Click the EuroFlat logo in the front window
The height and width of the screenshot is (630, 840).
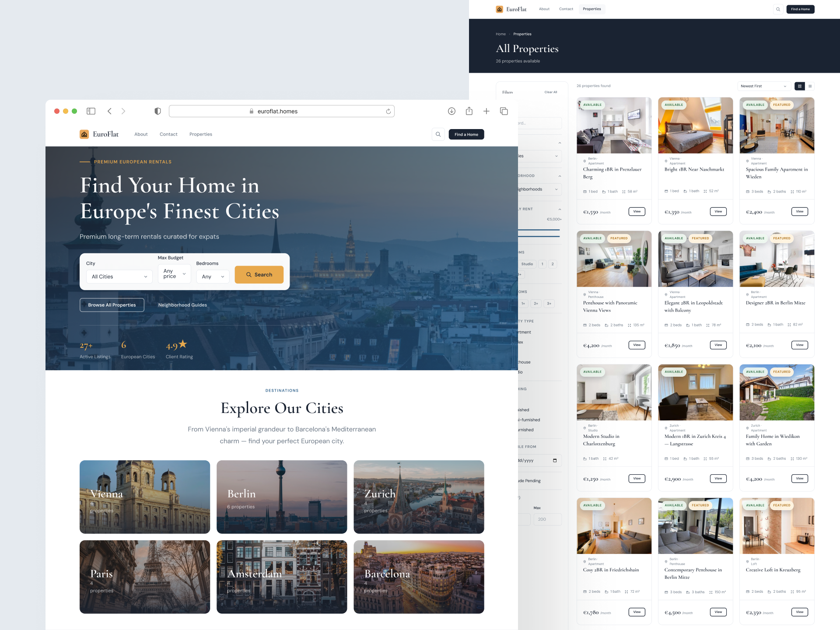[x=99, y=134]
